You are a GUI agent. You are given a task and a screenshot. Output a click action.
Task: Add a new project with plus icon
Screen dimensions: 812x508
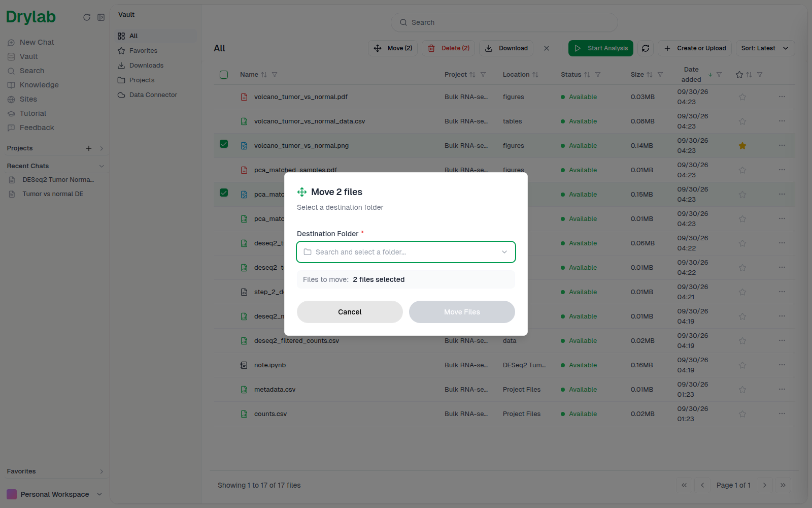click(x=89, y=148)
